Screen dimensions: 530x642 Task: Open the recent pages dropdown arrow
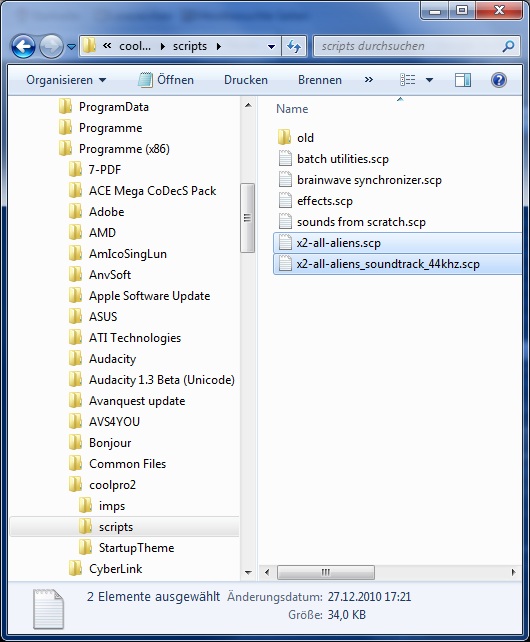tap(71, 47)
